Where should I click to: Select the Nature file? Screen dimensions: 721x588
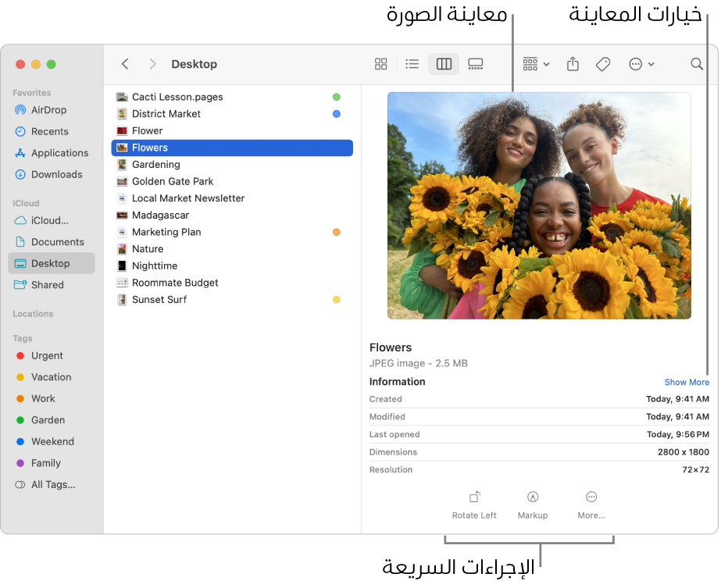[x=232, y=249]
